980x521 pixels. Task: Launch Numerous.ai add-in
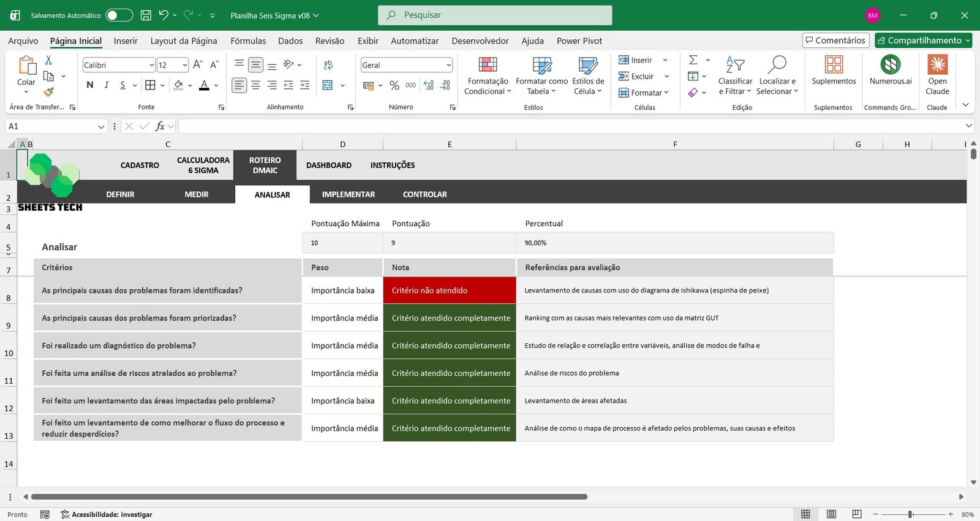(891, 71)
